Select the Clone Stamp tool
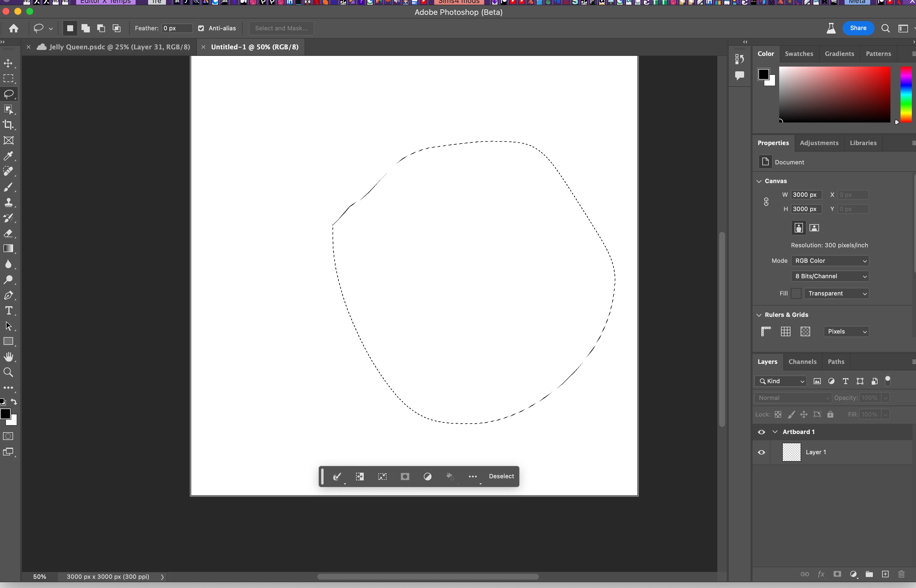916x588 pixels. point(8,202)
